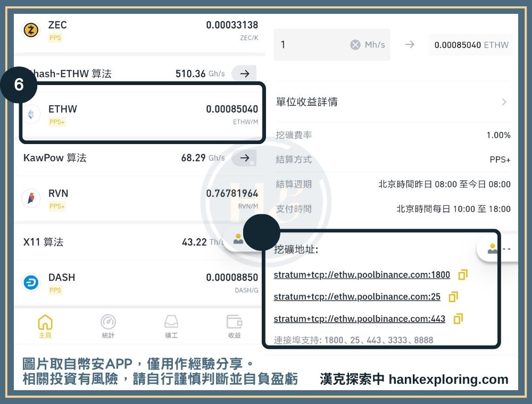Switch to the 收益 earnings tab
532x404 pixels.
coord(234,326)
